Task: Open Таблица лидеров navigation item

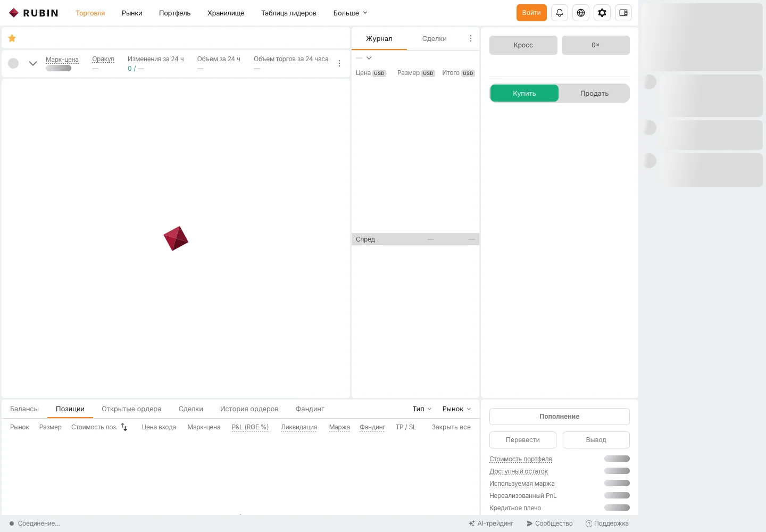Action: pyautogui.click(x=289, y=13)
